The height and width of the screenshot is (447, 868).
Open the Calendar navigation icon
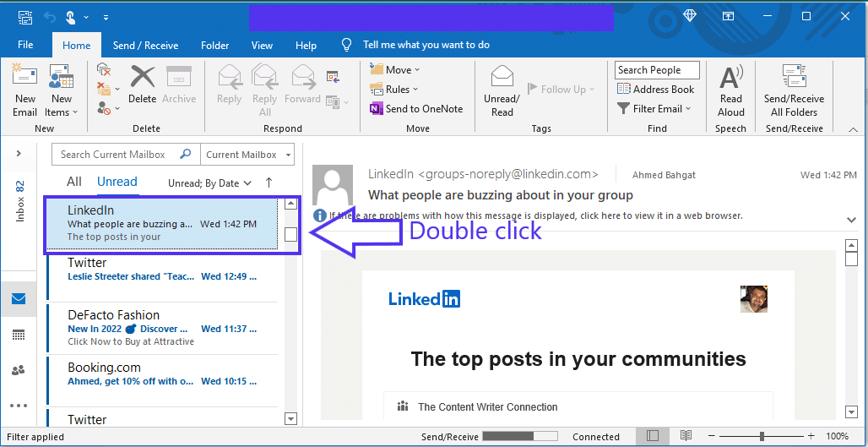(19, 335)
